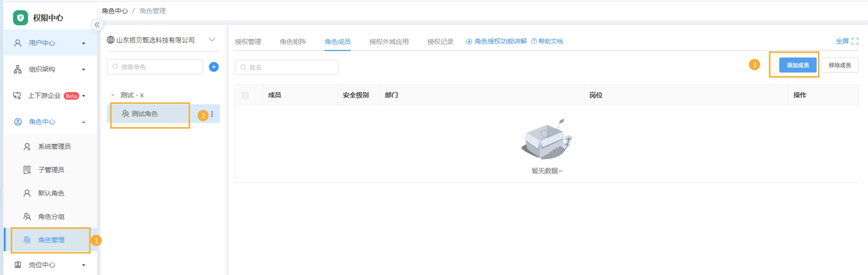Click the 移除成员 button
868x275 pixels.
840,65
